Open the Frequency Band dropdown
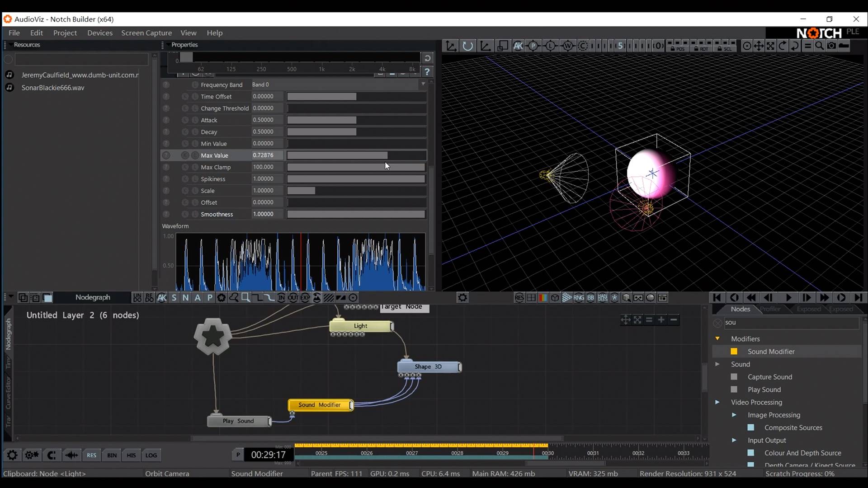Screen dimensions: 868x488 tap(339, 84)
